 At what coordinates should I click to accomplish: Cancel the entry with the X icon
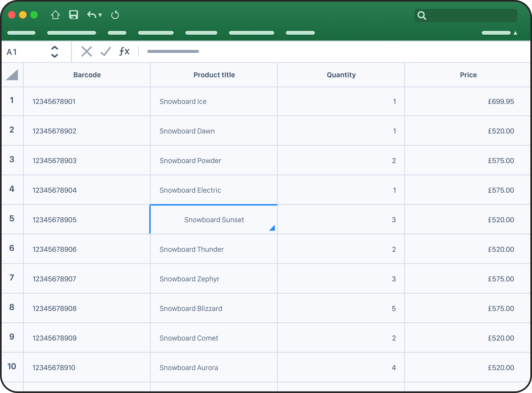point(87,51)
